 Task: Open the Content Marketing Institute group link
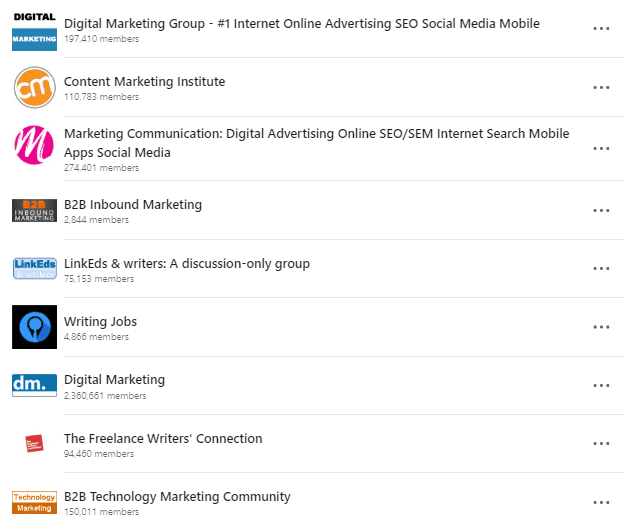(x=144, y=82)
